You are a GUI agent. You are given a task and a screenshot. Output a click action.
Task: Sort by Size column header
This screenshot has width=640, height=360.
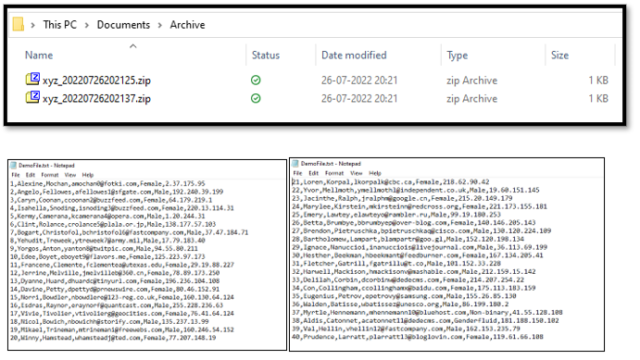click(560, 55)
